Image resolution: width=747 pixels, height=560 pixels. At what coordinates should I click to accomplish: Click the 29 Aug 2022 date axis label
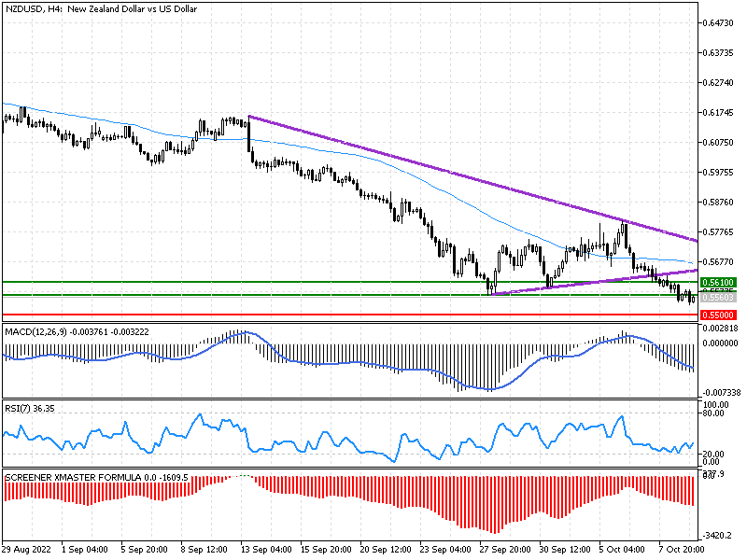coord(28,550)
